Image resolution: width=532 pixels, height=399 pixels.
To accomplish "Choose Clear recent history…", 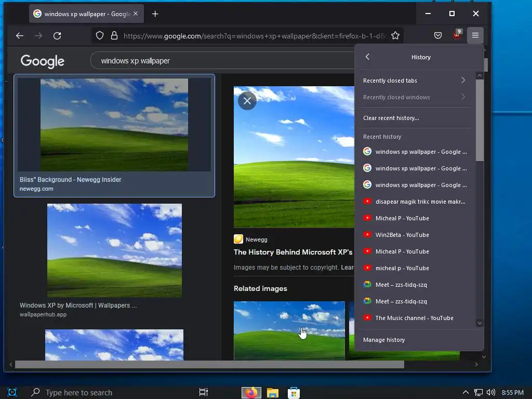I will (414, 118).
